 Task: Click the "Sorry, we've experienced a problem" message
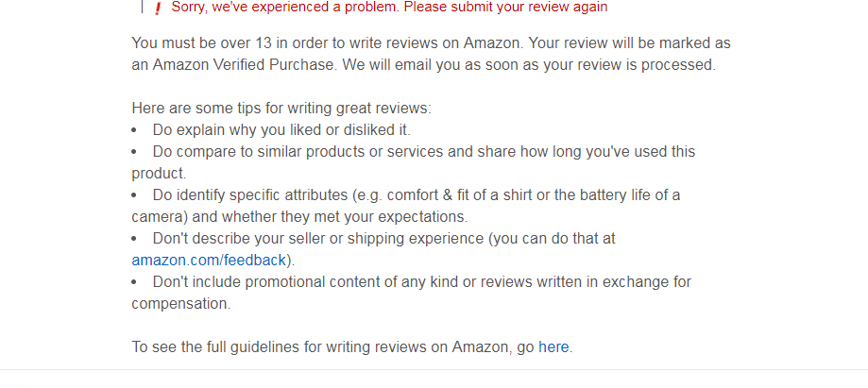(389, 7)
